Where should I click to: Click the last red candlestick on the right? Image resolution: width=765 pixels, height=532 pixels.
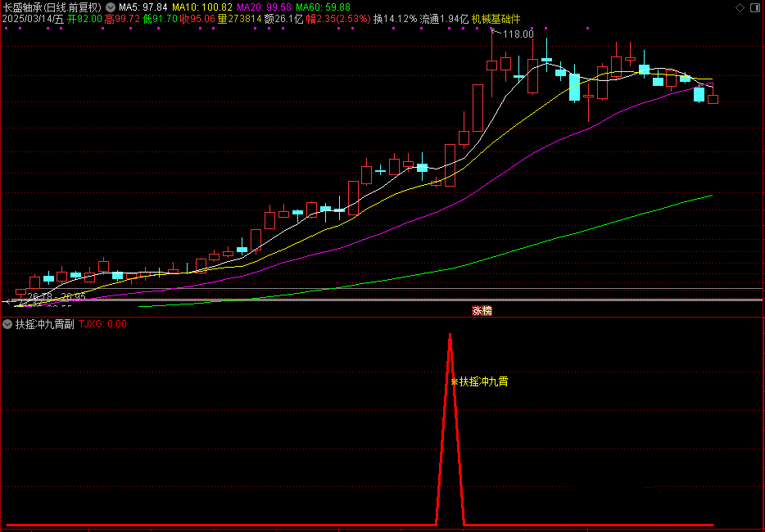click(x=713, y=99)
